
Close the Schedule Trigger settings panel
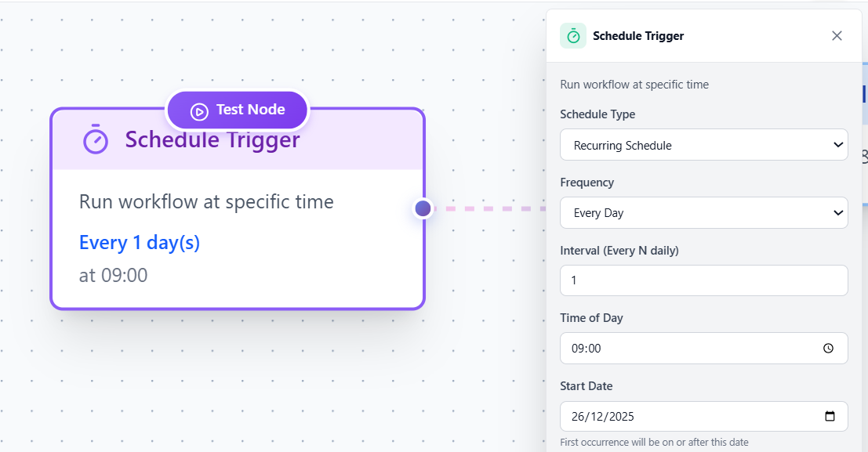pyautogui.click(x=837, y=36)
